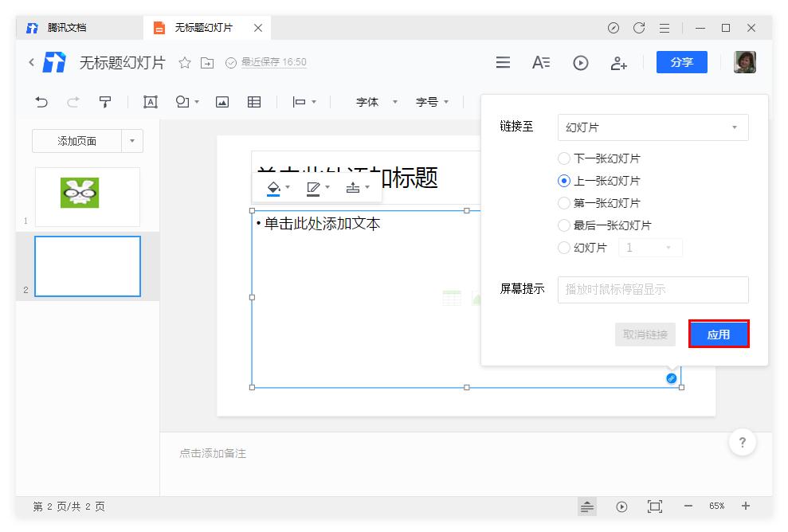Select 最后一张幻灯片 radio option

point(564,225)
